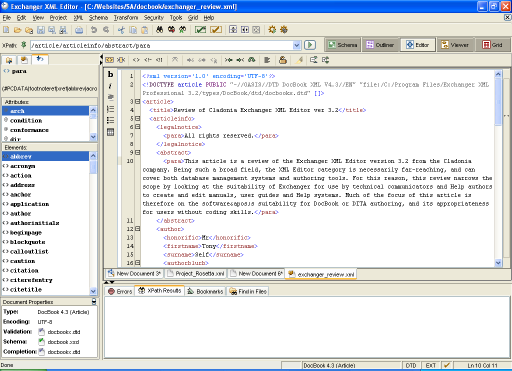Open the File menu

7,18
